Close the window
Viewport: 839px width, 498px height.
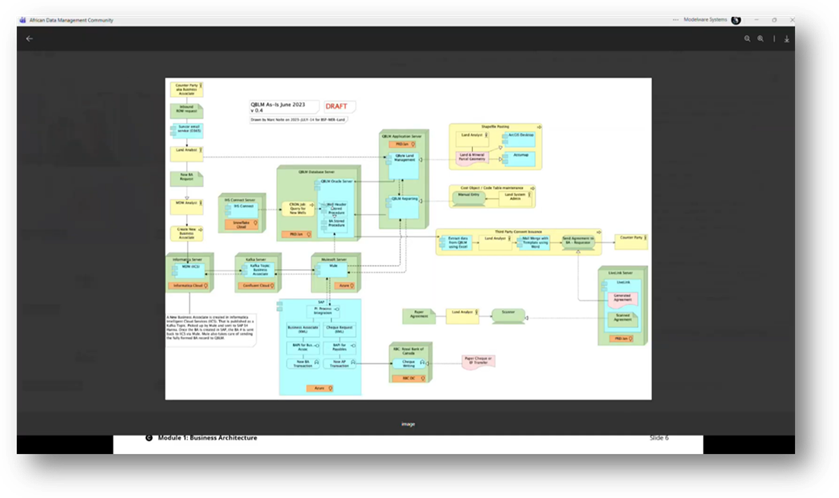[x=792, y=20]
